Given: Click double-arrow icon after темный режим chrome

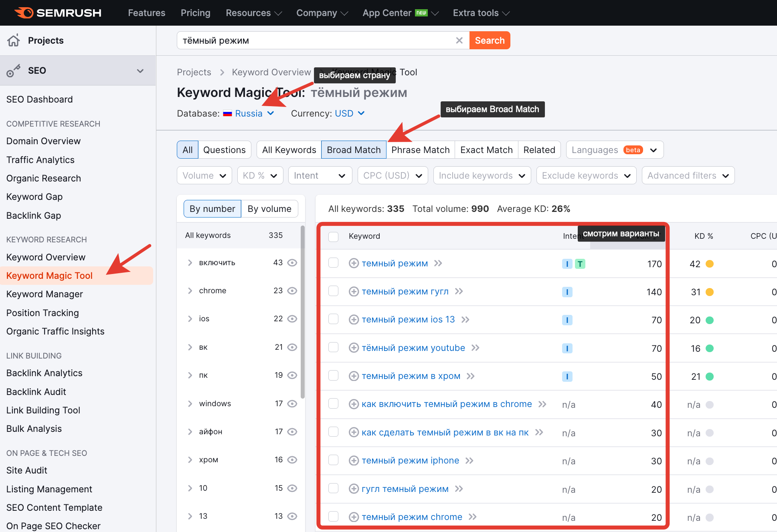Looking at the screenshot, I should point(473,517).
